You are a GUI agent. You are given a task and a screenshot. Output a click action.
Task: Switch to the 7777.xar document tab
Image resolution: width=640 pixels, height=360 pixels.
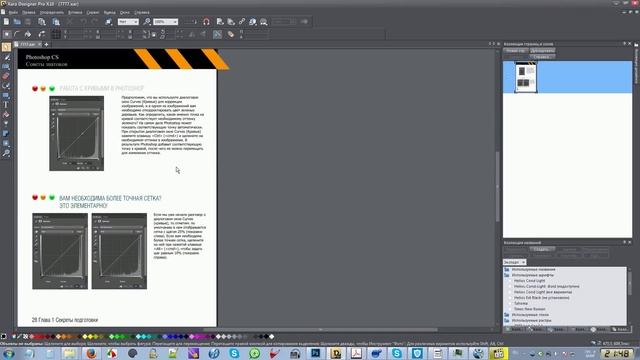(27, 44)
